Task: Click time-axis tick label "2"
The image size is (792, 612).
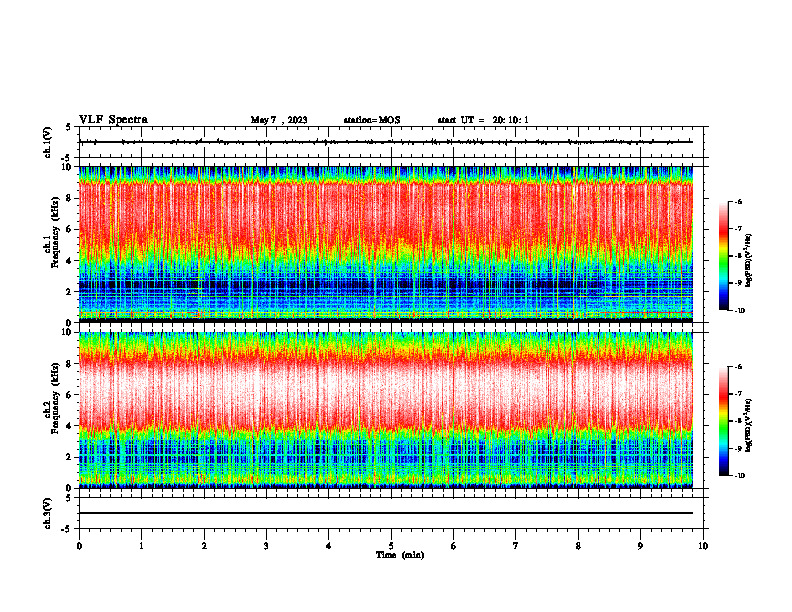Action: [x=204, y=546]
